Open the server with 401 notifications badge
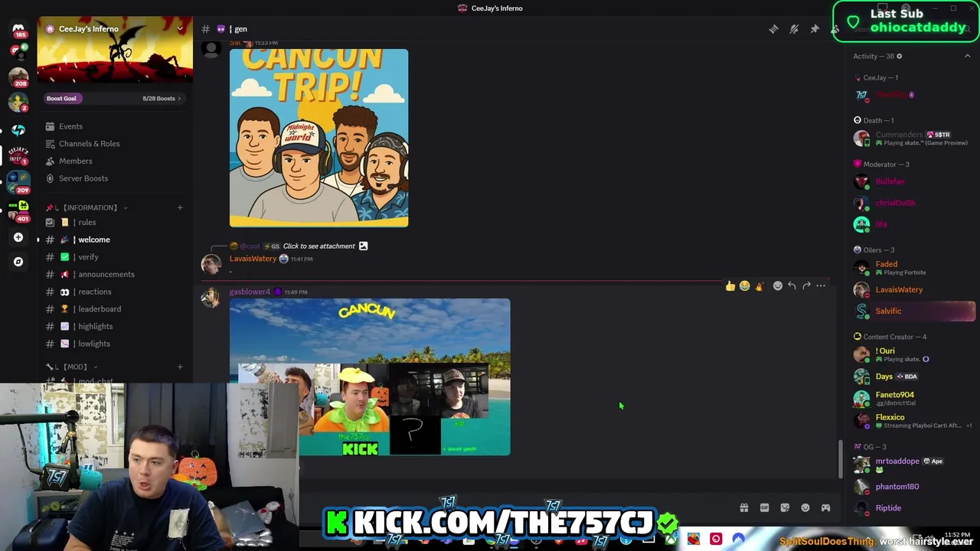 pyautogui.click(x=18, y=210)
